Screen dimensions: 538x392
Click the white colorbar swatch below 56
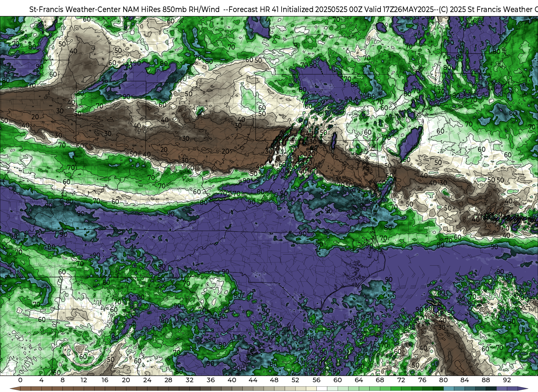(322, 389)
